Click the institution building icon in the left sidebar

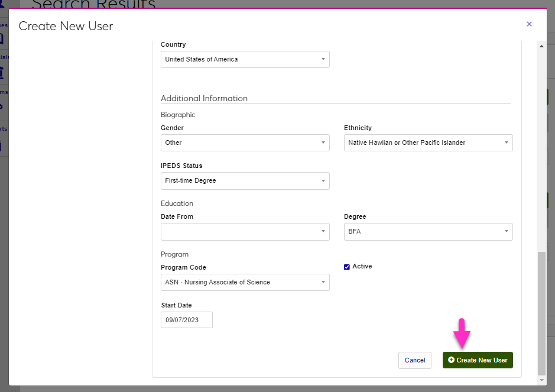click(2, 73)
